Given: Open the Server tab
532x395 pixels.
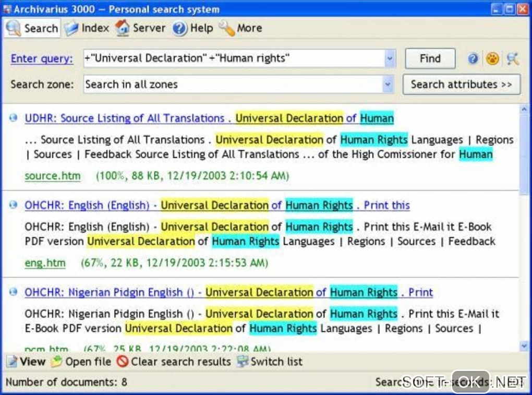Looking at the screenshot, I should pos(140,28).
